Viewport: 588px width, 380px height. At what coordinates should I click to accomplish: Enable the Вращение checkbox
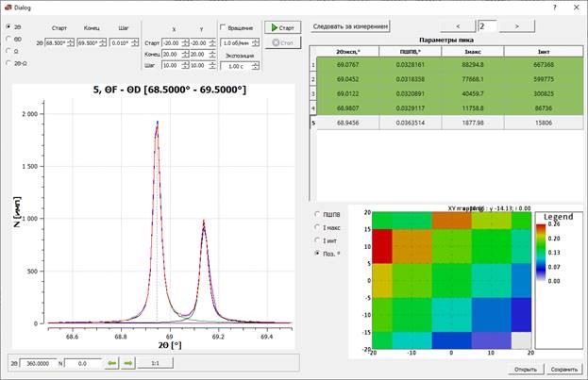(224, 28)
